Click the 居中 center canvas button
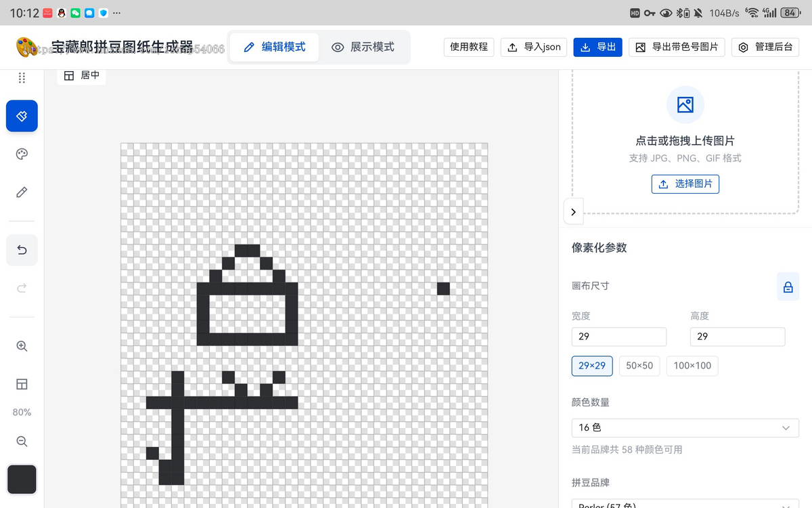 [81, 75]
